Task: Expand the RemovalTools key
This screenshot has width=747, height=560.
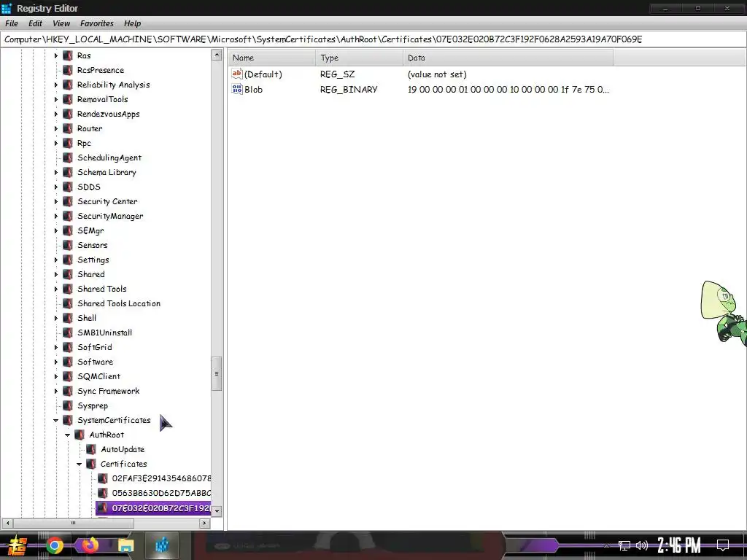Action: pos(55,99)
